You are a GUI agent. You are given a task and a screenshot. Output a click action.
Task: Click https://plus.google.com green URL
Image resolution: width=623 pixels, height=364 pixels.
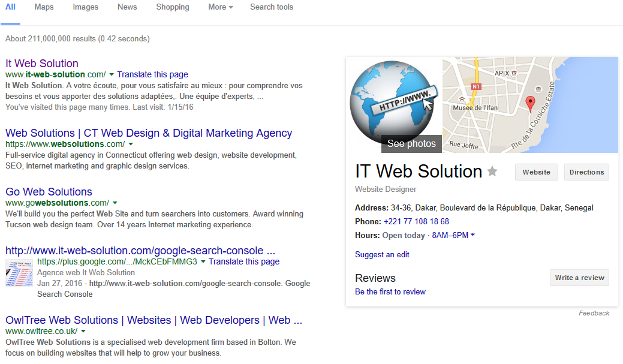coord(117,262)
